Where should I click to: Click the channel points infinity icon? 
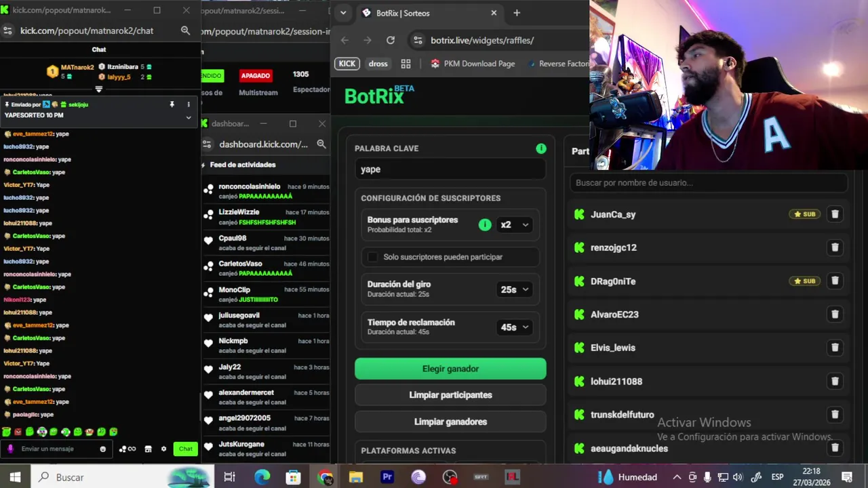pyautogui.click(x=127, y=449)
